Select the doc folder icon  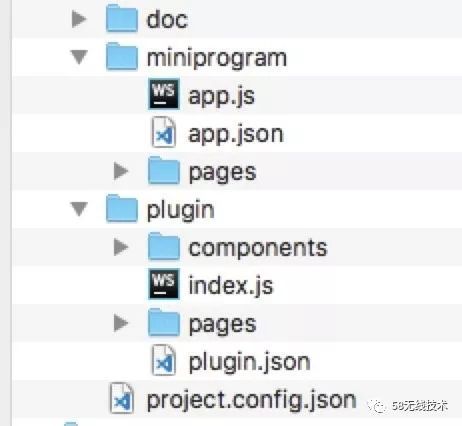pos(122,19)
